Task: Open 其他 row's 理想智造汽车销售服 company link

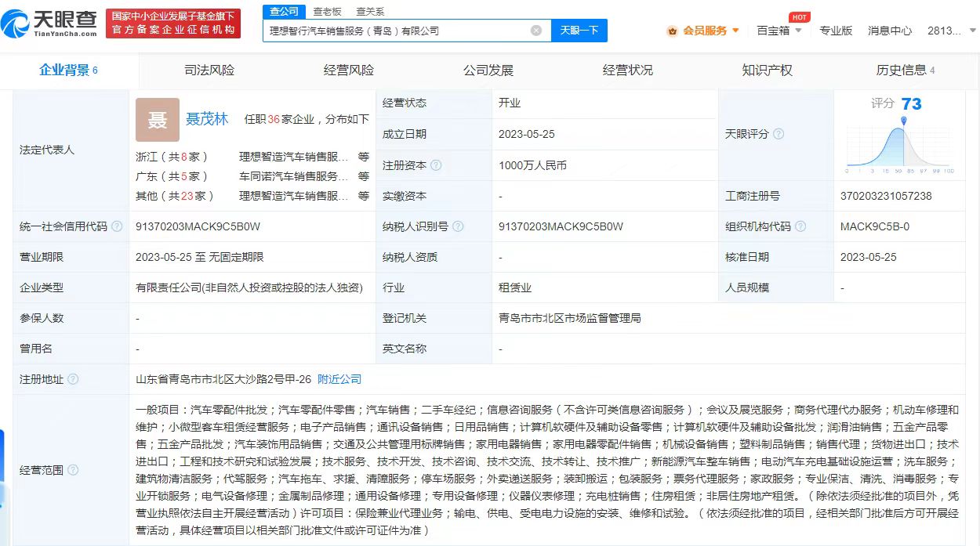Action: click(294, 196)
